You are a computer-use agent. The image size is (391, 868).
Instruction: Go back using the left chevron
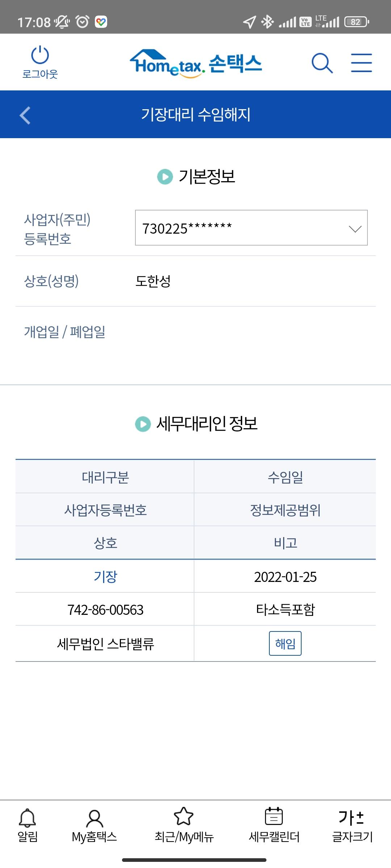[x=25, y=115]
